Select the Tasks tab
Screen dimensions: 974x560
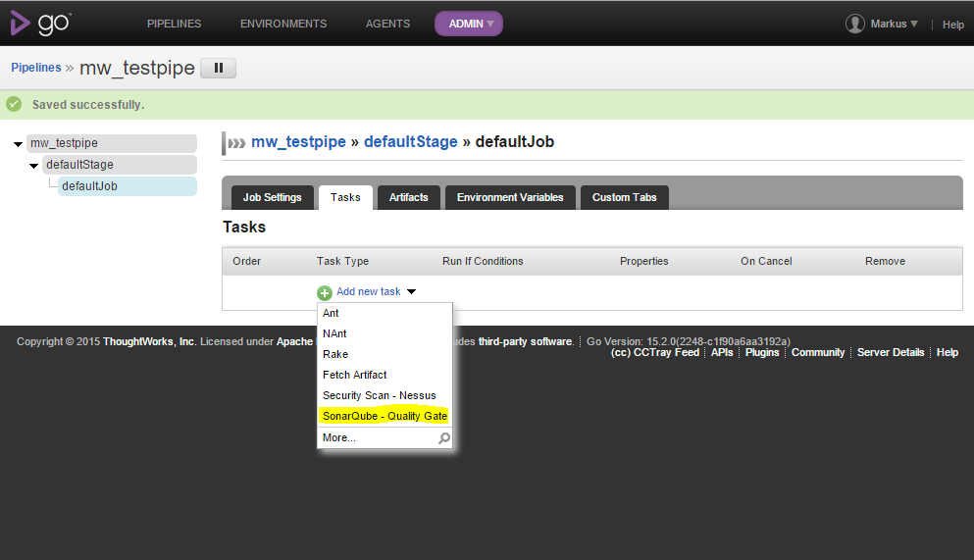click(x=345, y=197)
